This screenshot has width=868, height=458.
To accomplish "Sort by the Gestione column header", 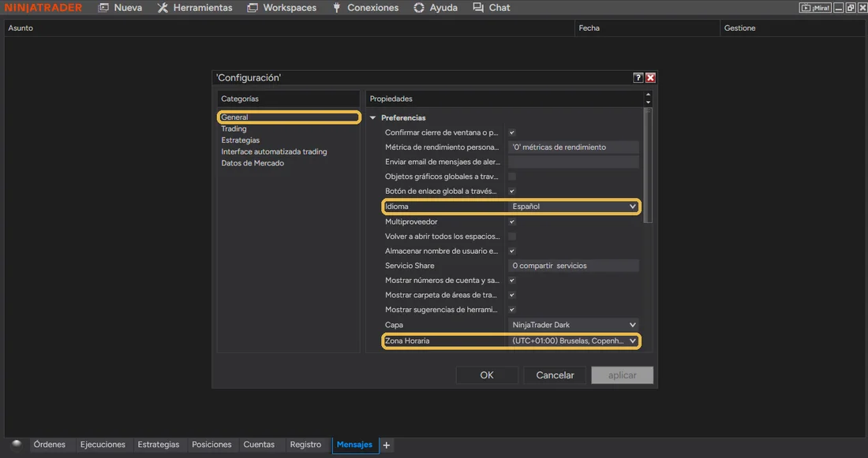I will coord(793,28).
